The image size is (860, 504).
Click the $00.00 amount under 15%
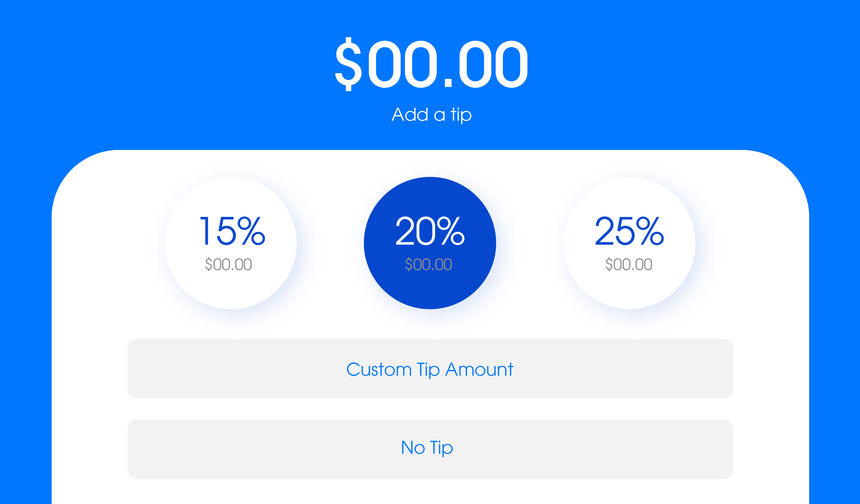click(x=228, y=264)
